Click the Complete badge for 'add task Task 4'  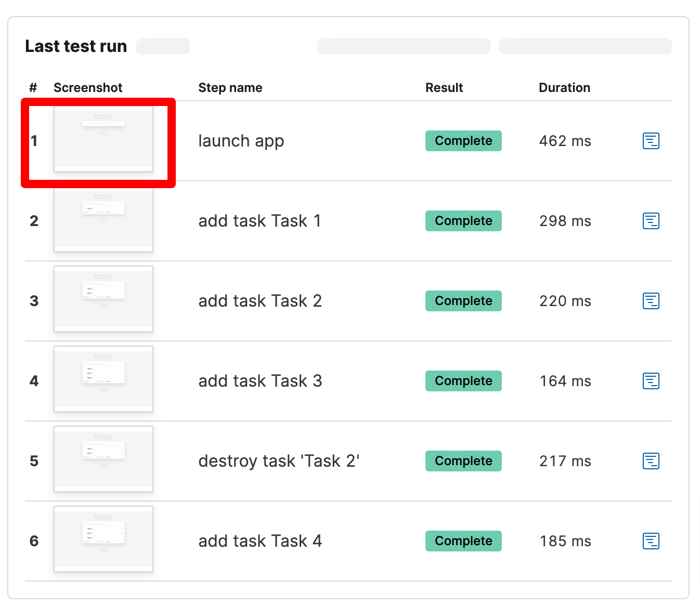click(x=463, y=541)
